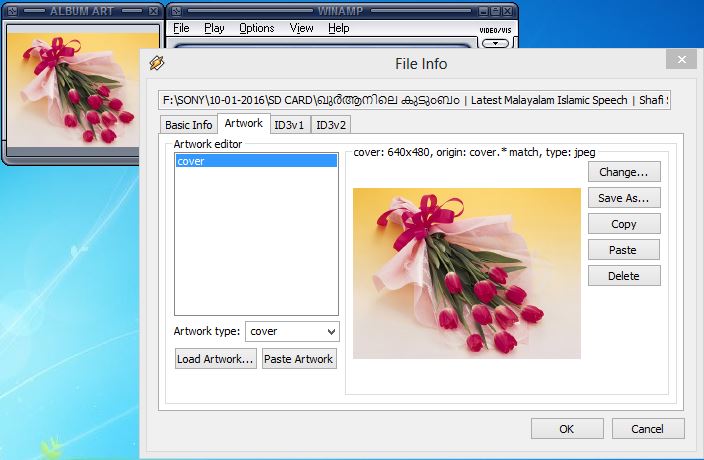Viewport: 704px width, 460px height.
Task: Open the Help menu in Winamp
Action: point(339,28)
